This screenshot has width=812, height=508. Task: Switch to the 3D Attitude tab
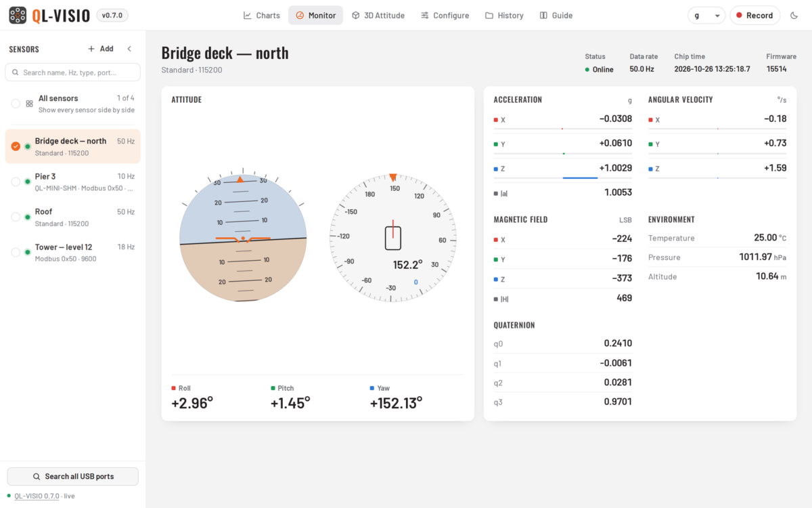coord(378,16)
